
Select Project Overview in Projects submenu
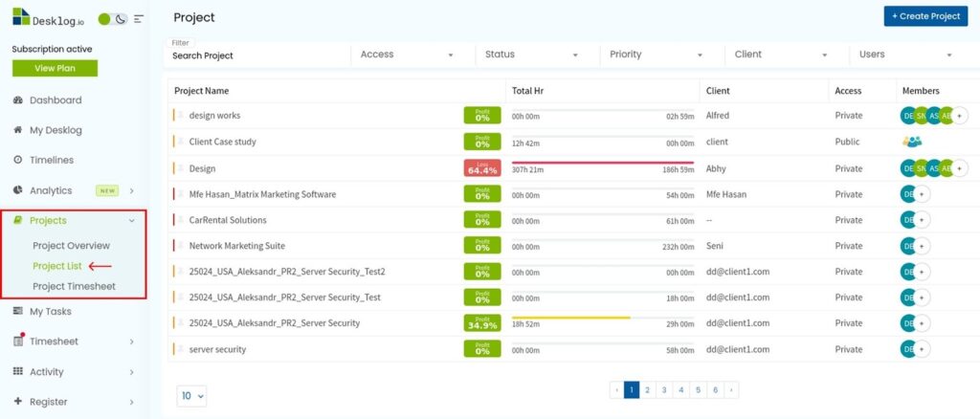pos(71,246)
